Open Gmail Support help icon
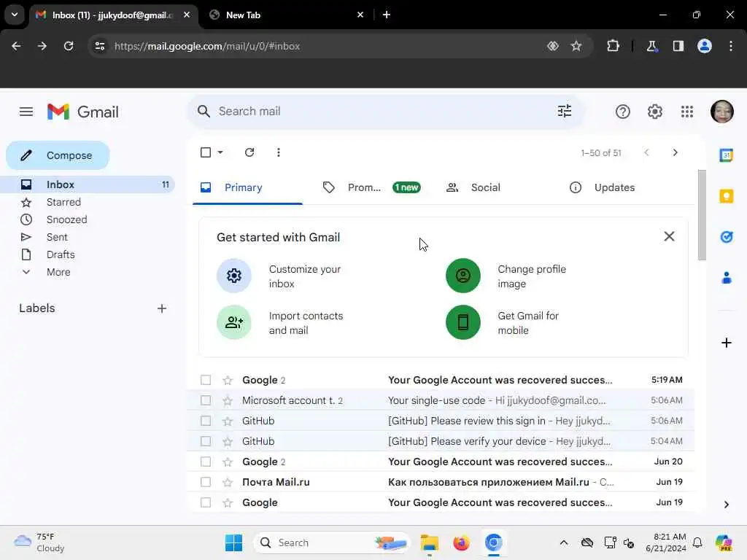 point(623,112)
